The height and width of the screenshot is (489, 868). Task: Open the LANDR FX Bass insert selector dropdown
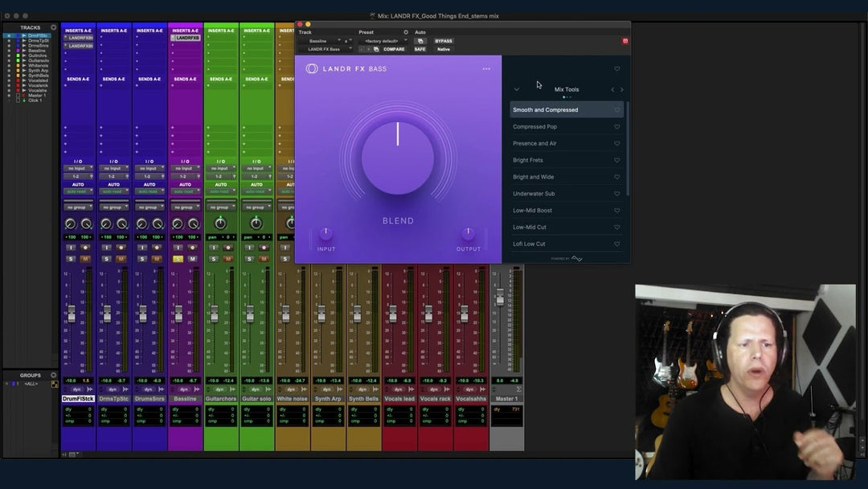[x=326, y=49]
